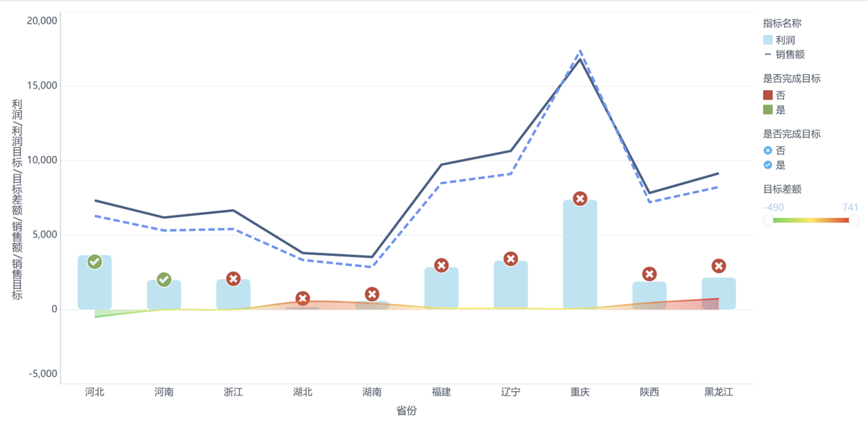This screenshot has width=868, height=431.
Task: Click the 福建 label on the x-axis
Action: (441, 392)
